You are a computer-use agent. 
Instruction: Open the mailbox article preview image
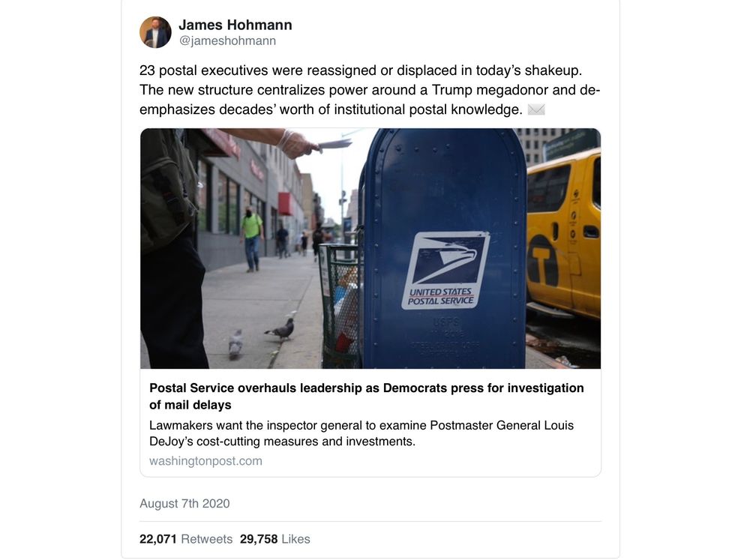click(x=370, y=248)
